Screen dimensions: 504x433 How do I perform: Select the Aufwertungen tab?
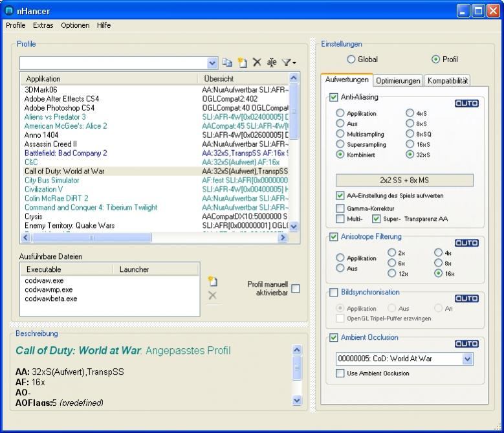point(347,80)
